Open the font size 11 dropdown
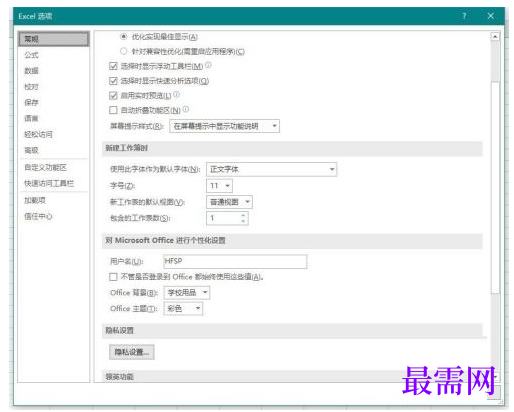 [219, 186]
